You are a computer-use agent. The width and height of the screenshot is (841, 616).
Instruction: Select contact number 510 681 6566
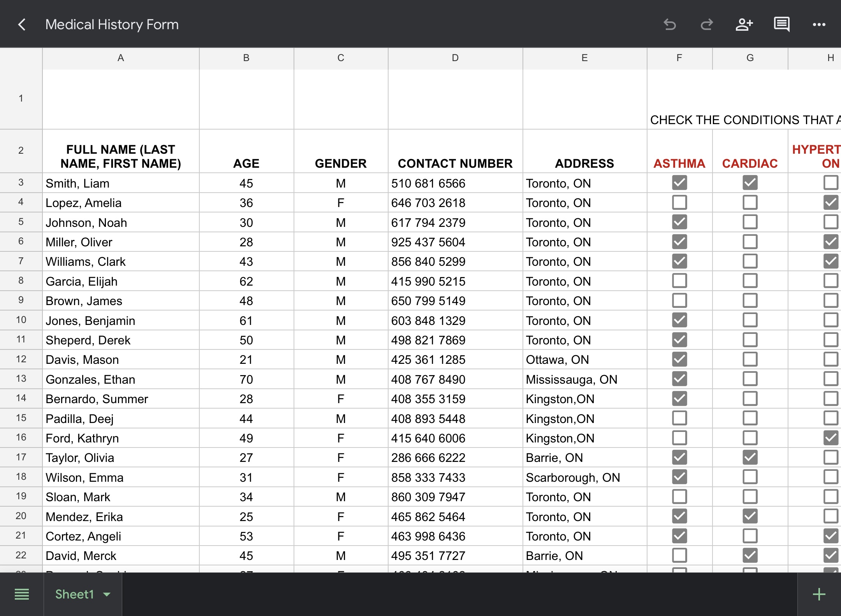pos(455,183)
